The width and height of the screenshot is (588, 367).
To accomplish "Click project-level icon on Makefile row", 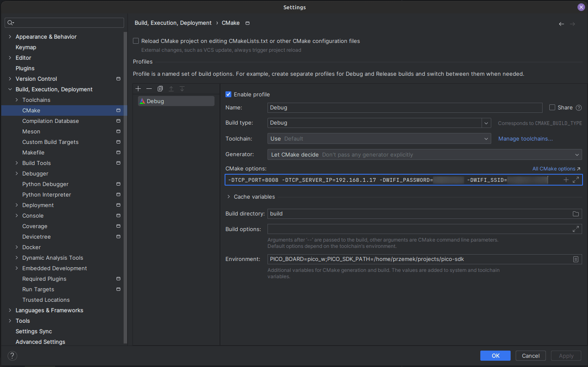I will coord(118,152).
